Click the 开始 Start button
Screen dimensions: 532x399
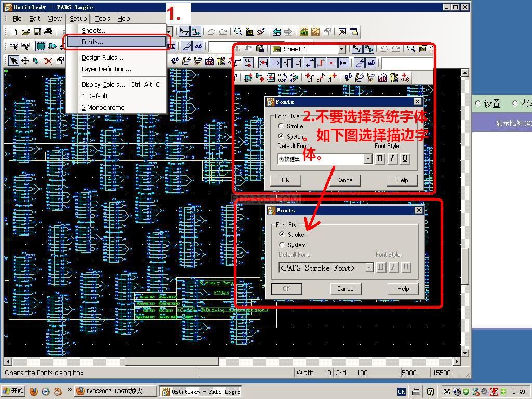14,391
